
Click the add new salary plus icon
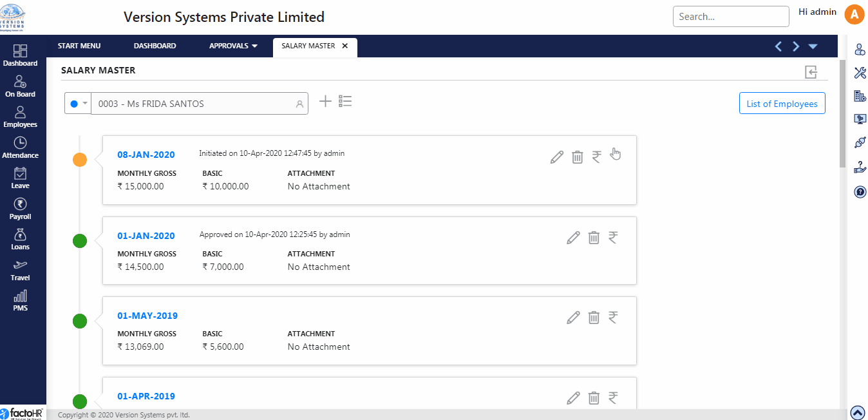pos(326,101)
